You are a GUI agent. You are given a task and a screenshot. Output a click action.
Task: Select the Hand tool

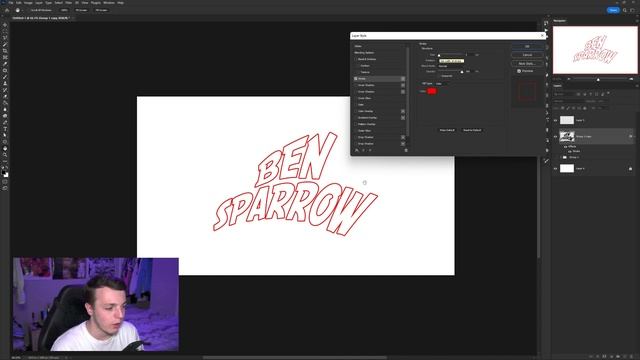[x=5, y=149]
